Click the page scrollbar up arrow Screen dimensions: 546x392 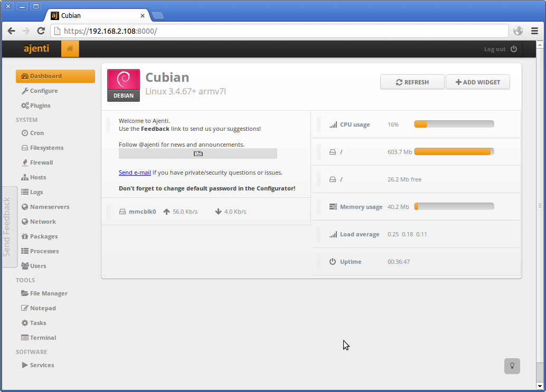[x=540, y=44]
